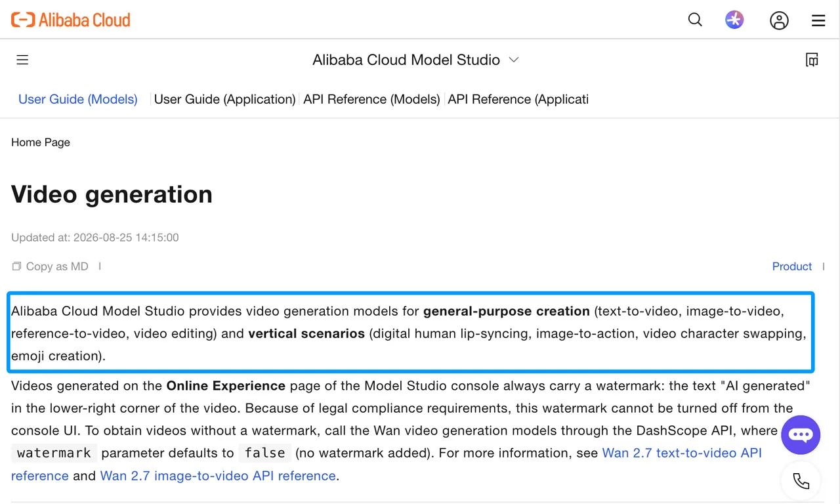Click the watermark code parameter
The image size is (840, 504).
[x=54, y=453]
